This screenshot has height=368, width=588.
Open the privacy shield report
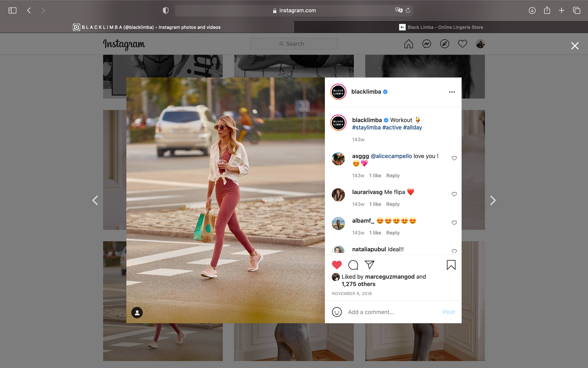(166, 10)
